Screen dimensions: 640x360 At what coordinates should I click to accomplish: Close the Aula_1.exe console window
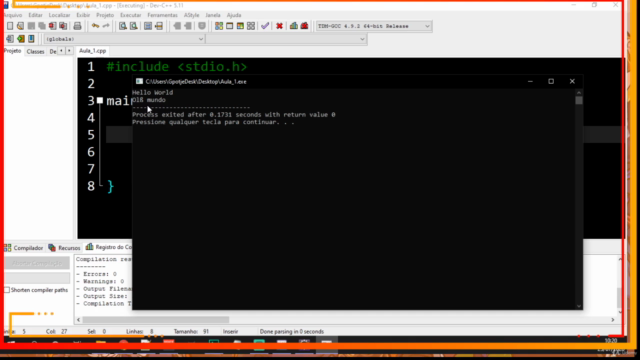(x=572, y=82)
